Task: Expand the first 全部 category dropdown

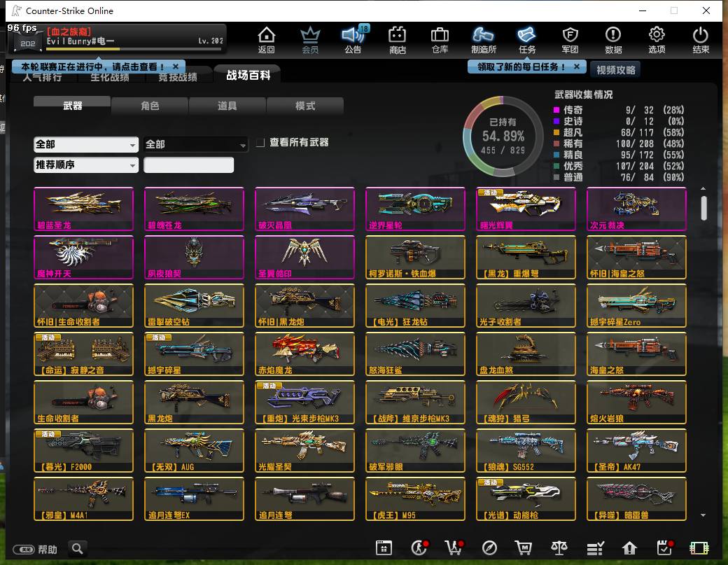Action: [86, 145]
